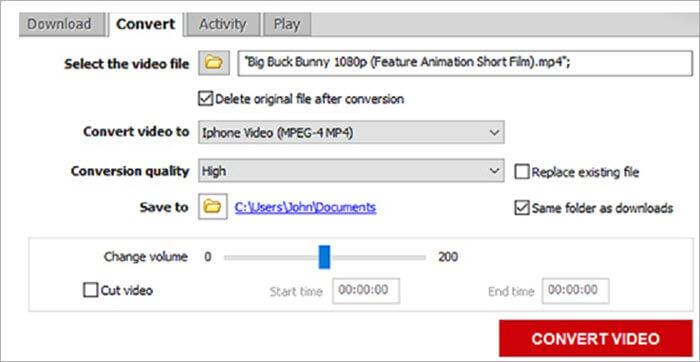Image resolution: width=700 pixels, height=362 pixels.
Task: Toggle Same folder as downloads checkbox
Action: (522, 208)
